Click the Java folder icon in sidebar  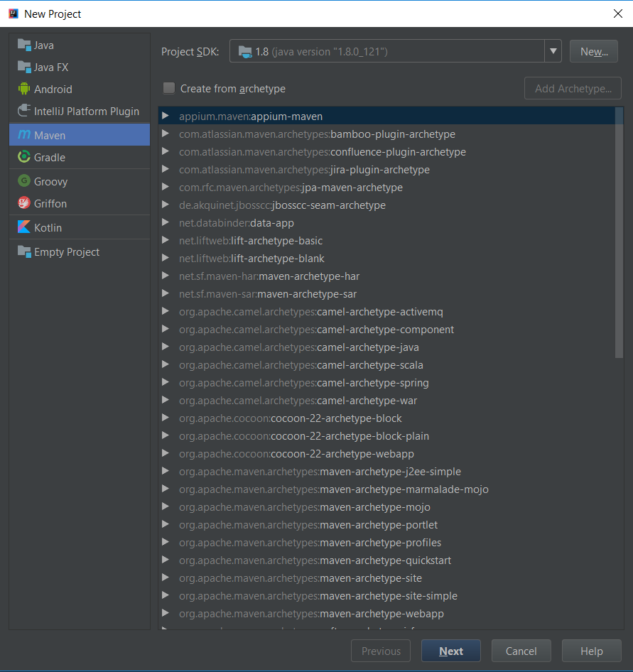click(x=24, y=45)
